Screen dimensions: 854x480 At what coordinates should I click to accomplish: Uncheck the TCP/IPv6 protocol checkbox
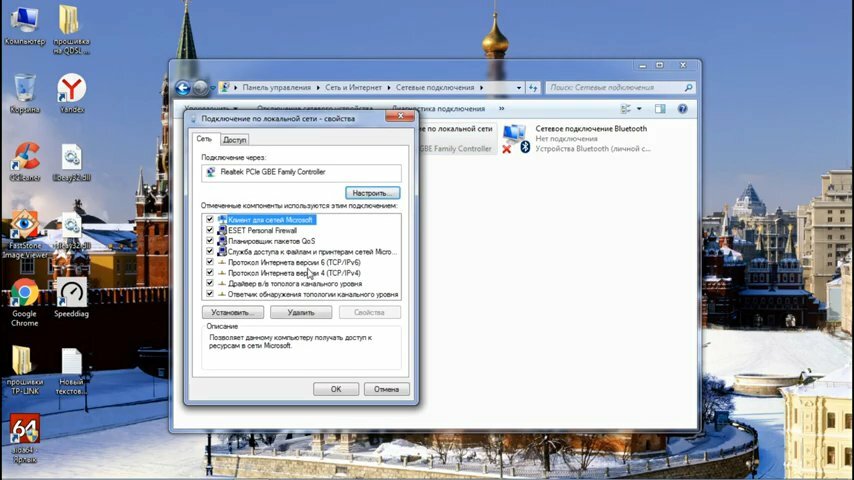click(210, 262)
